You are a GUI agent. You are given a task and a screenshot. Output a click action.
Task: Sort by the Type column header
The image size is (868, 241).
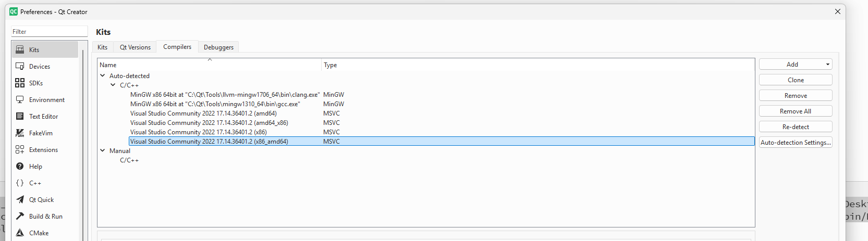point(538,65)
